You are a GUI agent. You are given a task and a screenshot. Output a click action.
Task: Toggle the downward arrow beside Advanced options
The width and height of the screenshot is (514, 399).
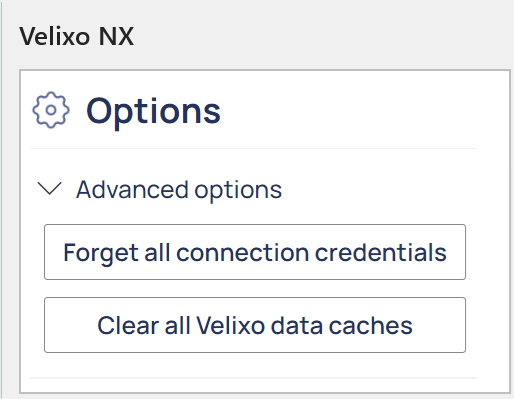pyautogui.click(x=50, y=188)
